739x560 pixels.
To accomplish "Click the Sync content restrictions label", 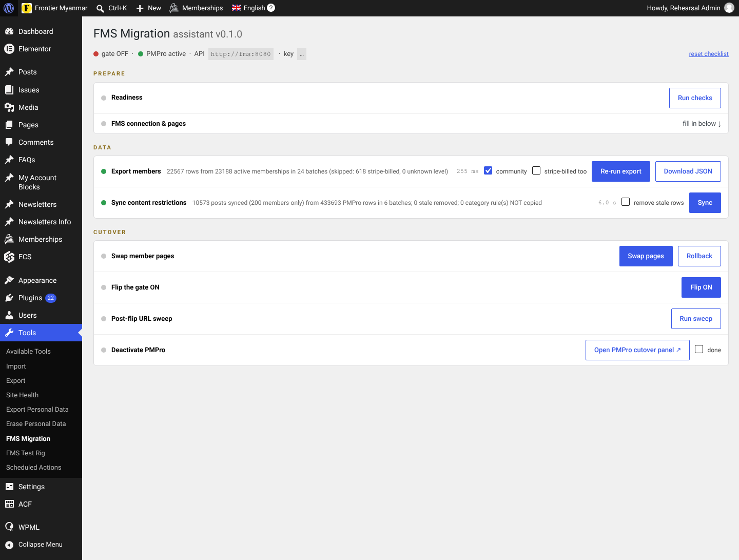I will [x=149, y=203].
